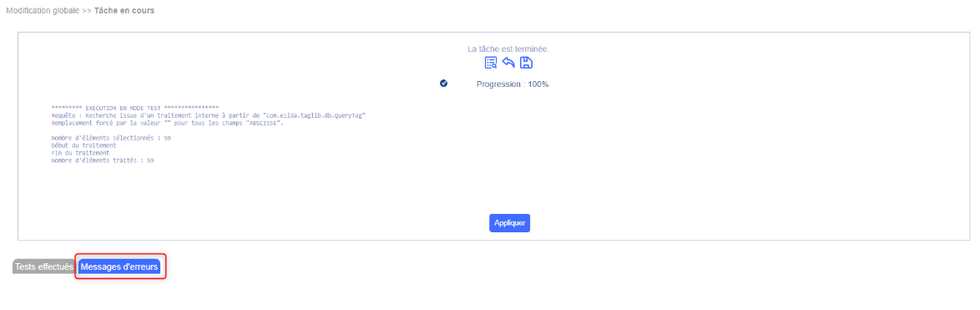Click the Nombre d'éléments sélectionnés : 59 line
Image resolution: width=980 pixels, height=310 pixels.
[x=111, y=138]
